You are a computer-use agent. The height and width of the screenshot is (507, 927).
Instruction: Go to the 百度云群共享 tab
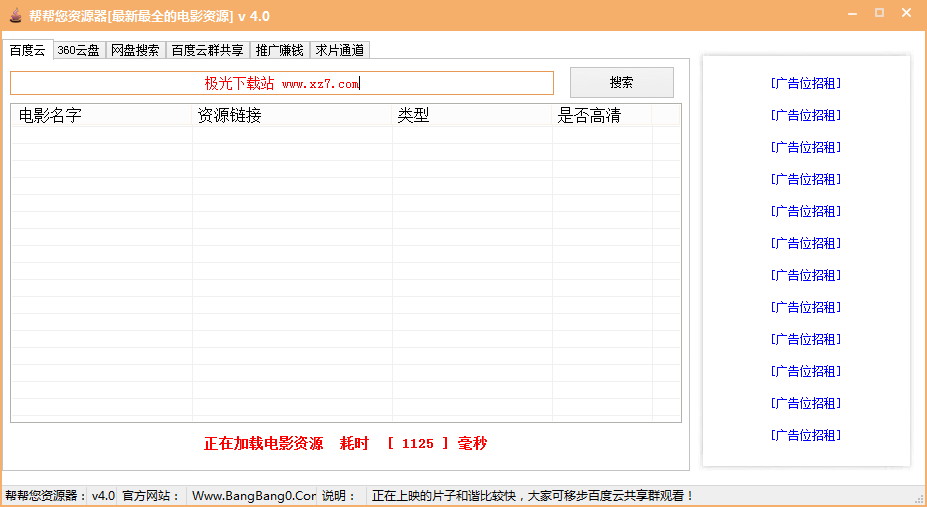[x=207, y=50]
